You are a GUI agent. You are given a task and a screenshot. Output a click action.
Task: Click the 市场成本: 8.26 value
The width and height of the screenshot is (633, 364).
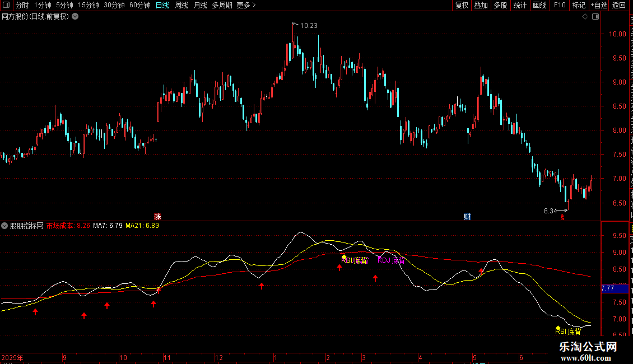pyautogui.click(x=68, y=226)
